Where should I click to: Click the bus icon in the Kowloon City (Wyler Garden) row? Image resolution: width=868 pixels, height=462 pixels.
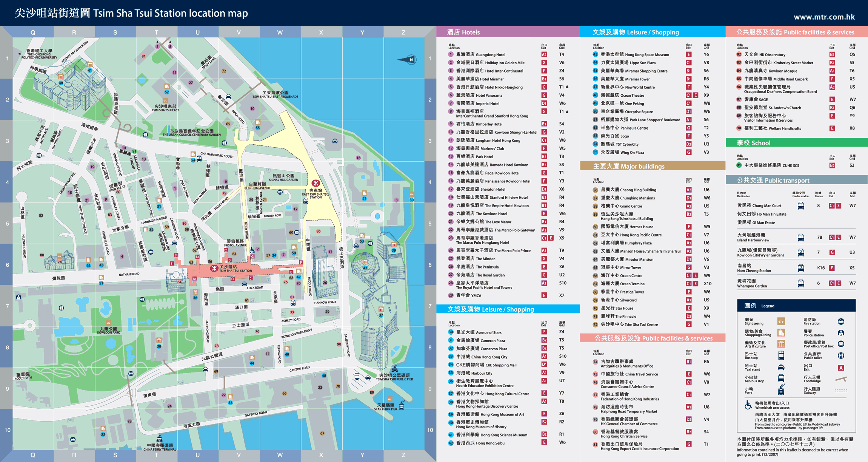(x=800, y=252)
